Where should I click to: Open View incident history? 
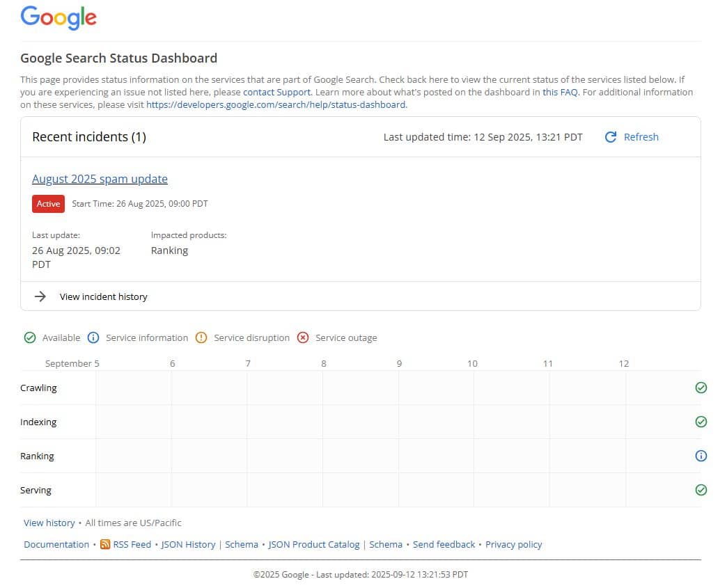pos(103,296)
